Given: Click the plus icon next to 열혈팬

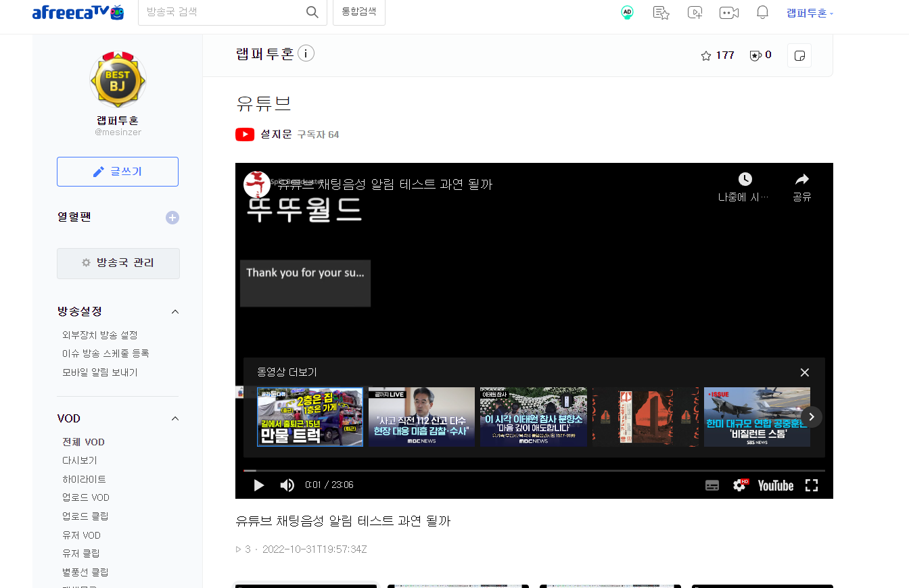Looking at the screenshot, I should (172, 218).
